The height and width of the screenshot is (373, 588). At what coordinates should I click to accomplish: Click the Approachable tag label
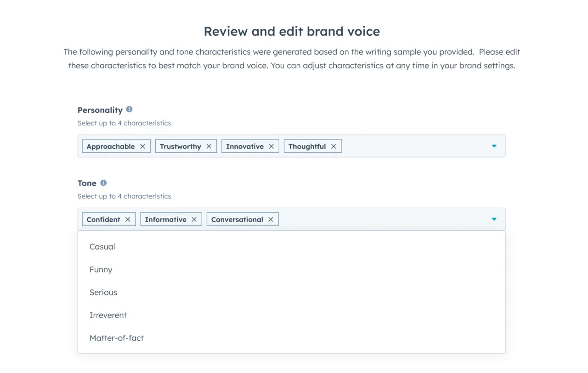(x=110, y=146)
